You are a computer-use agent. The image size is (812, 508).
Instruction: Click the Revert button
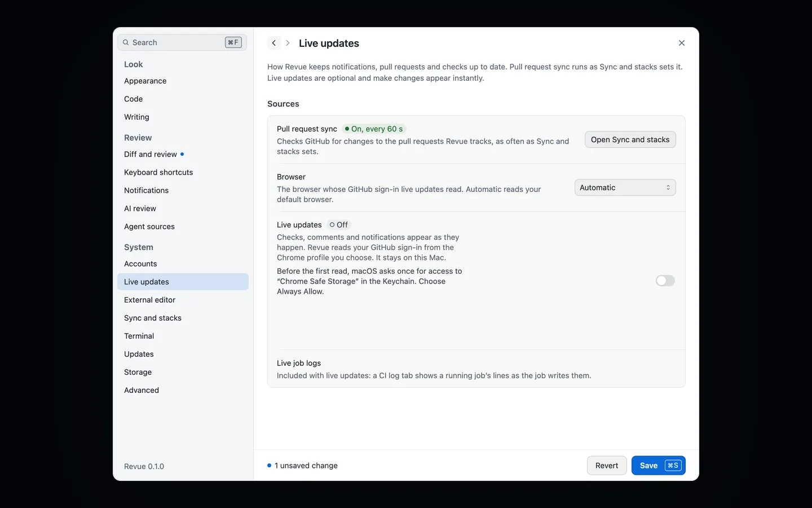point(607,465)
